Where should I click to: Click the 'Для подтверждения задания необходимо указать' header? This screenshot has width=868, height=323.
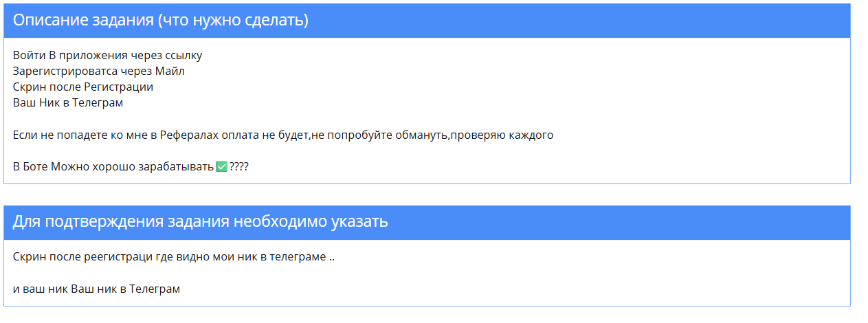[427, 223]
